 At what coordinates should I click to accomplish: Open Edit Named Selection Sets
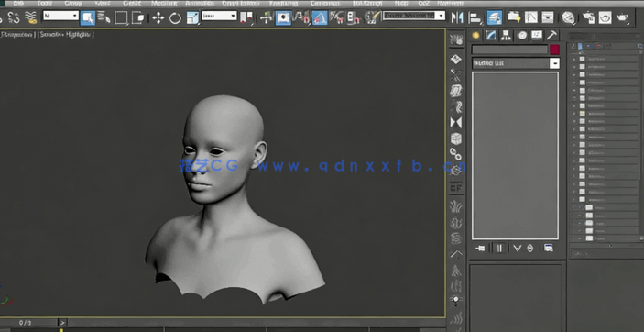pos(373,17)
